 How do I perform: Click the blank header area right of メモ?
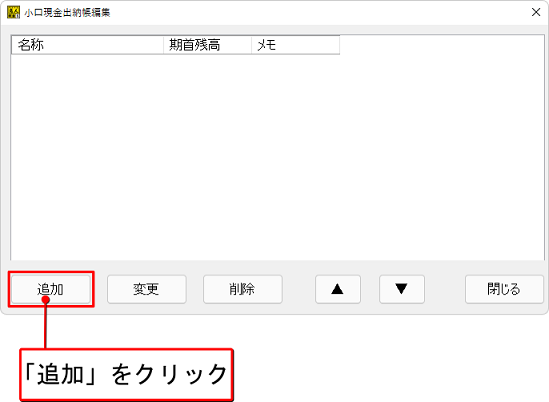[x=442, y=45]
